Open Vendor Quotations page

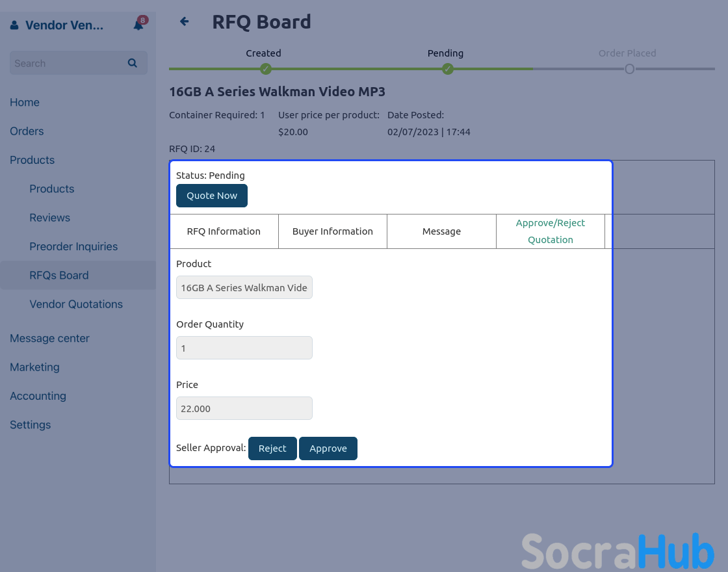click(76, 304)
